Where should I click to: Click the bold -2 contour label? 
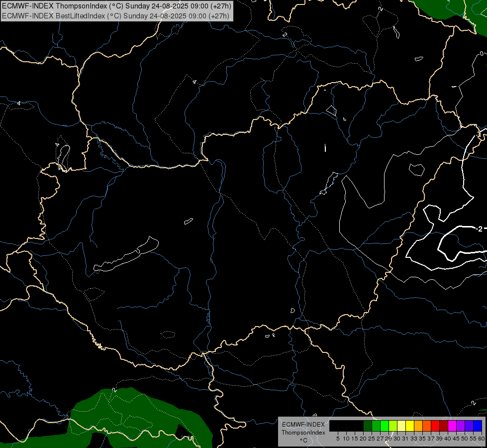coord(480,229)
